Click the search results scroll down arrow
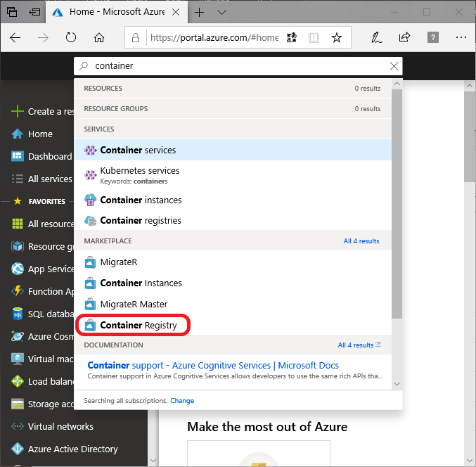The height and width of the screenshot is (467, 476). (x=397, y=384)
